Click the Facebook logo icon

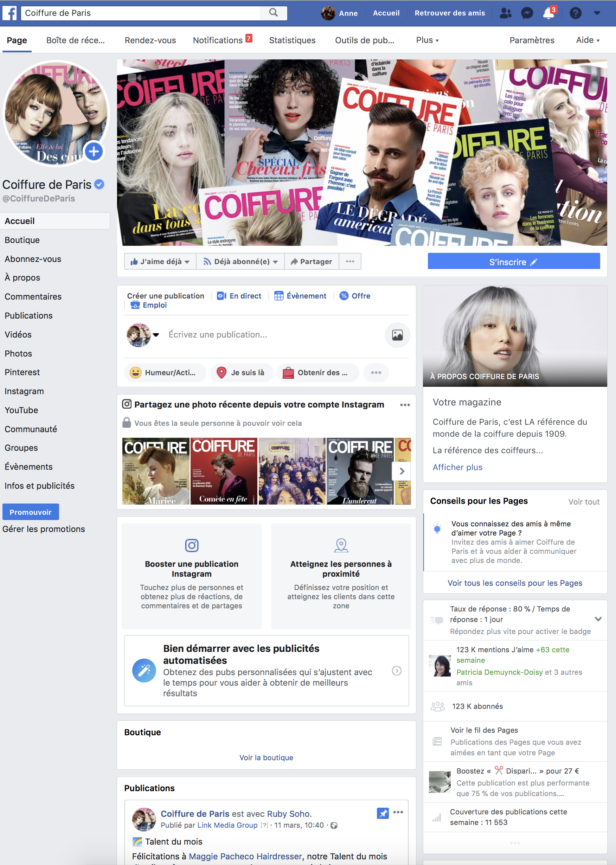(9, 13)
